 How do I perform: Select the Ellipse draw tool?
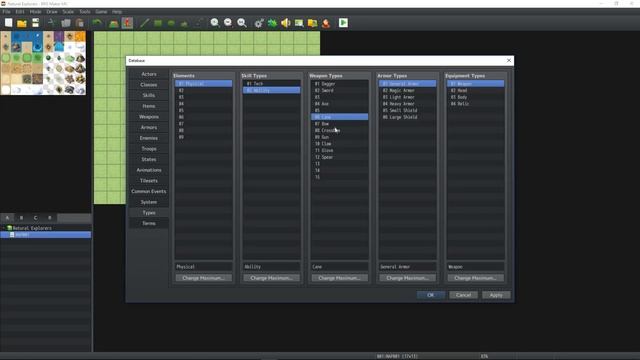[x=171, y=23]
